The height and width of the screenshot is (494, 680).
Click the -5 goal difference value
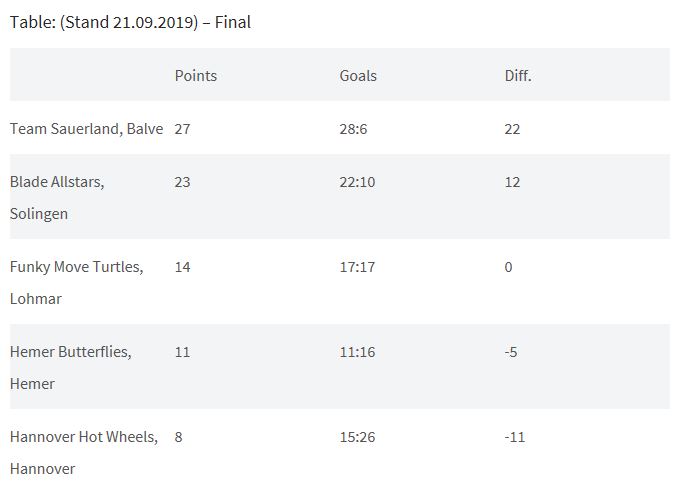pyautogui.click(x=510, y=352)
